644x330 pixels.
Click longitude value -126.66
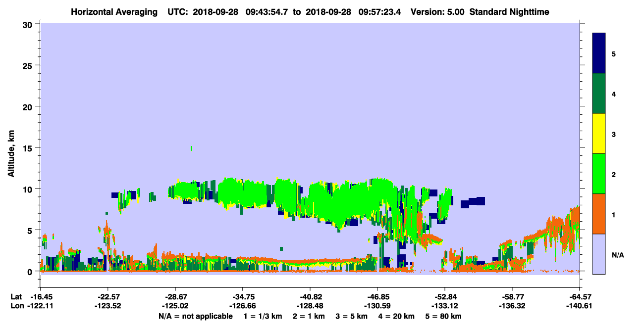point(243,306)
